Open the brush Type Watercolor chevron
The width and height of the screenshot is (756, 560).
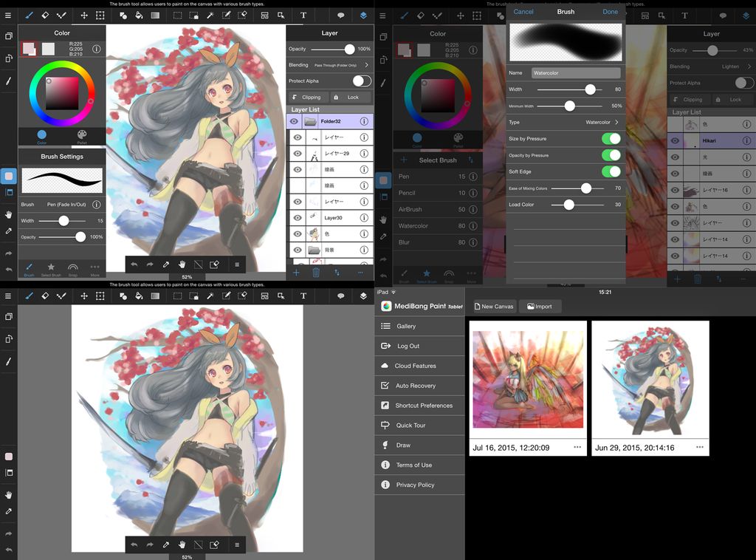tap(616, 123)
